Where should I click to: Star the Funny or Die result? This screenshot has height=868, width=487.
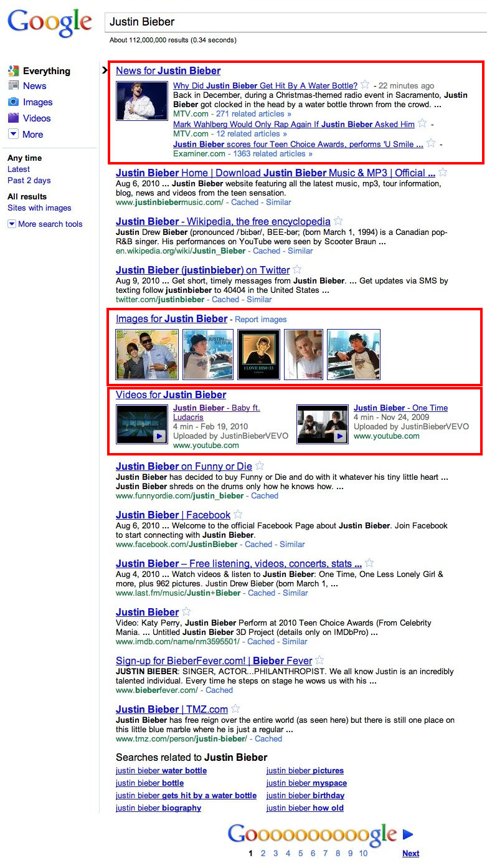pos(260,465)
